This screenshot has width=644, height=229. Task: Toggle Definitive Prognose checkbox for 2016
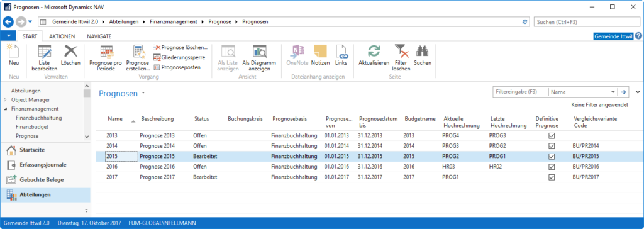click(x=552, y=167)
